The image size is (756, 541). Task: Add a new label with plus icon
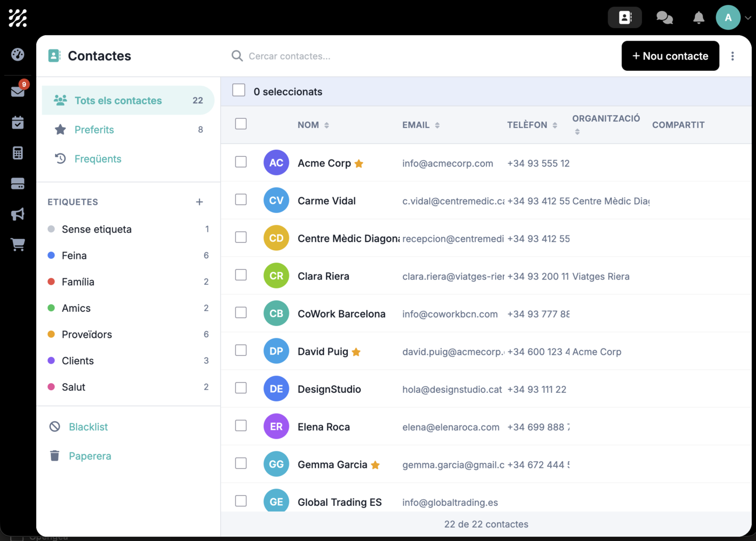click(x=199, y=202)
